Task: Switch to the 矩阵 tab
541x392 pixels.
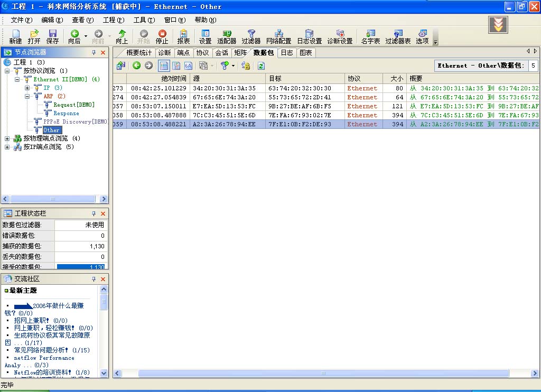Action: click(x=240, y=52)
